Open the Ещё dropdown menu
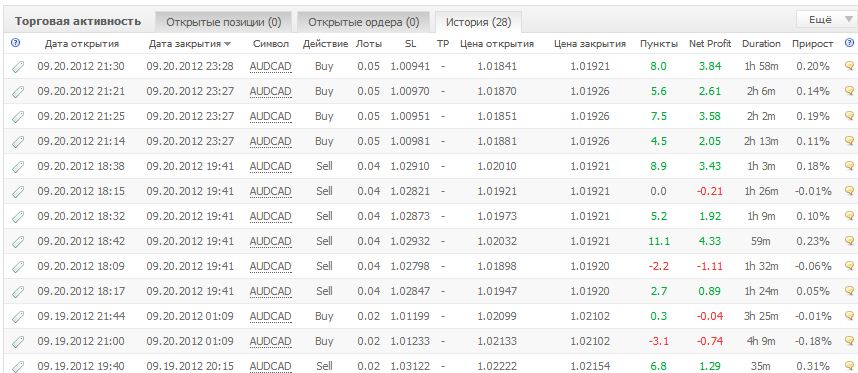858x373 pixels. tap(826, 20)
